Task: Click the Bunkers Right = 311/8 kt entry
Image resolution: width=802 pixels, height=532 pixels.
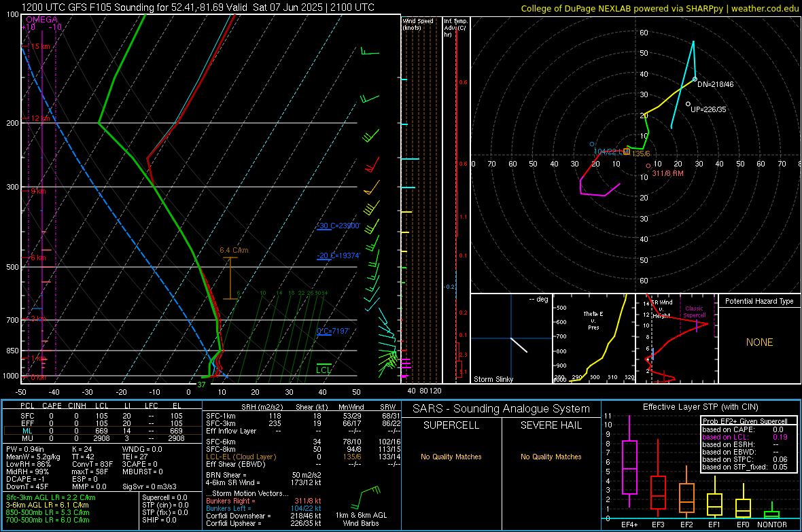Action: [x=264, y=501]
